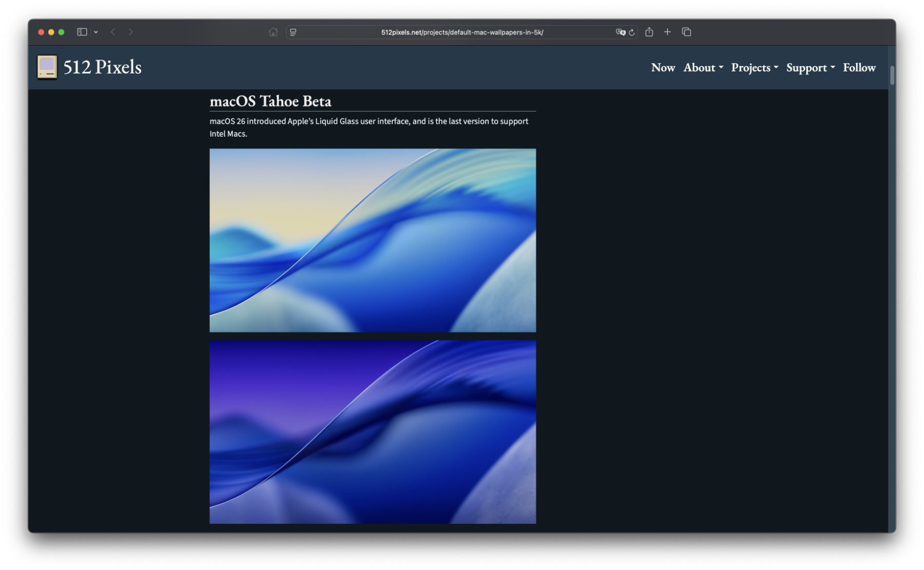The height and width of the screenshot is (570, 924).
Task: Expand the About menu
Action: (x=703, y=68)
